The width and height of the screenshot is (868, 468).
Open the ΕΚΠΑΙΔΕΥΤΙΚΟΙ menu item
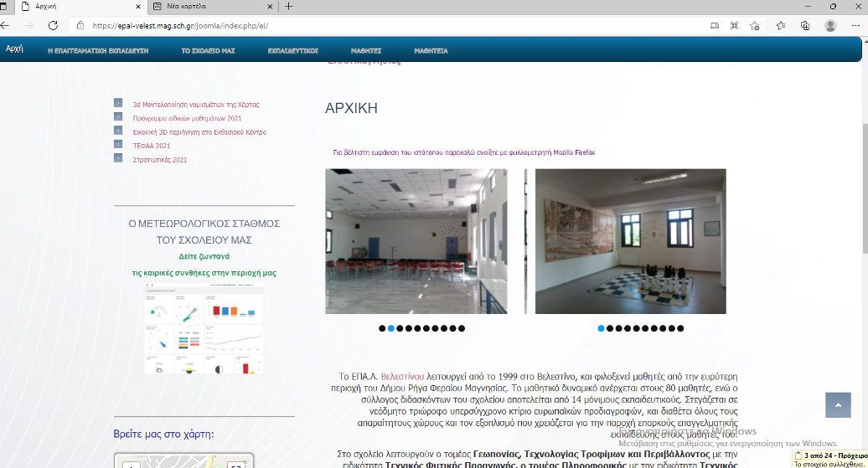point(293,50)
